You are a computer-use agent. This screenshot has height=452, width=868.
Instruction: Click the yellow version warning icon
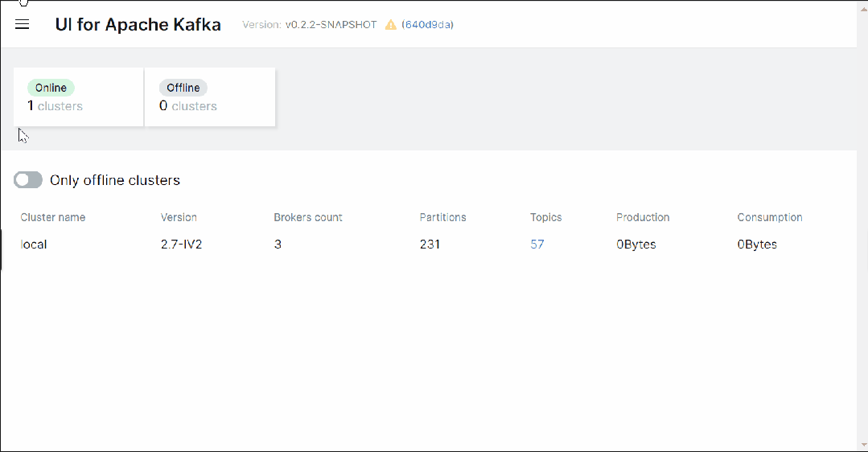click(x=391, y=25)
